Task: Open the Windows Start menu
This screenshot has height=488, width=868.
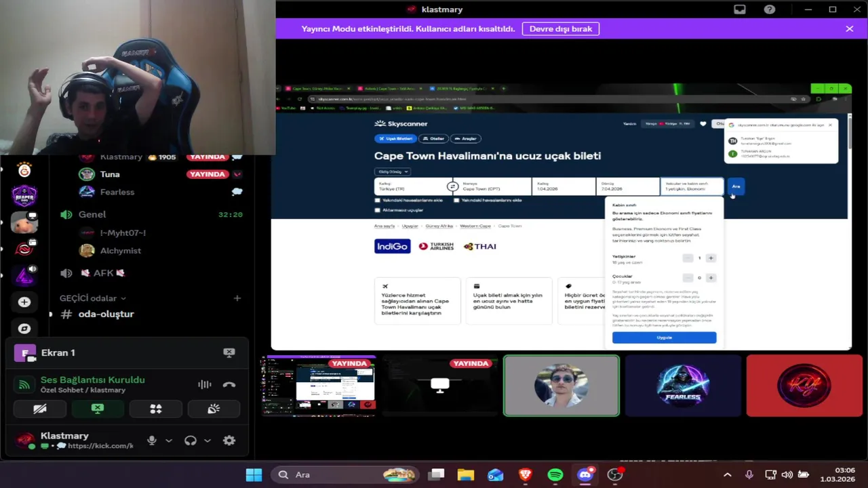Action: tap(254, 474)
